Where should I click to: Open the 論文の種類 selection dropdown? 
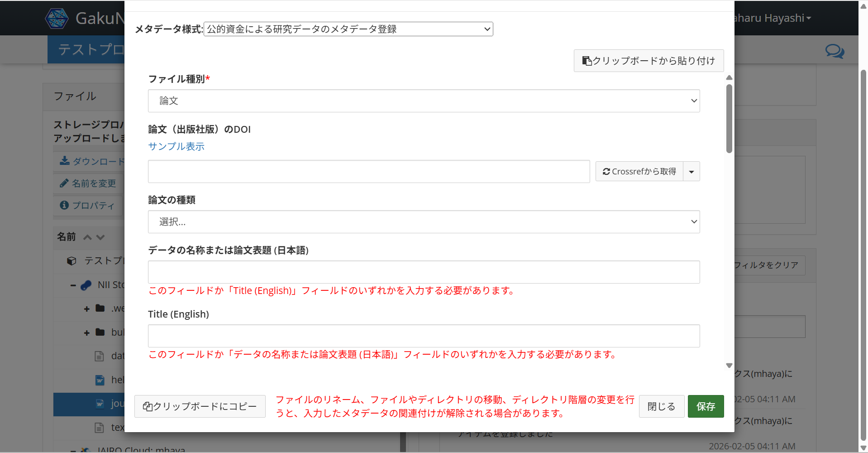coord(424,222)
